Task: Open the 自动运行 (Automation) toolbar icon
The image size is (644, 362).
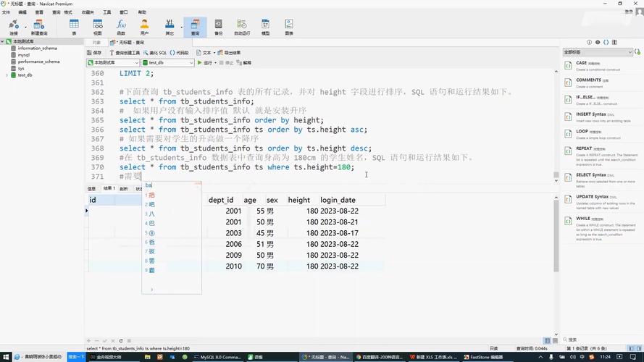Action: point(242,27)
